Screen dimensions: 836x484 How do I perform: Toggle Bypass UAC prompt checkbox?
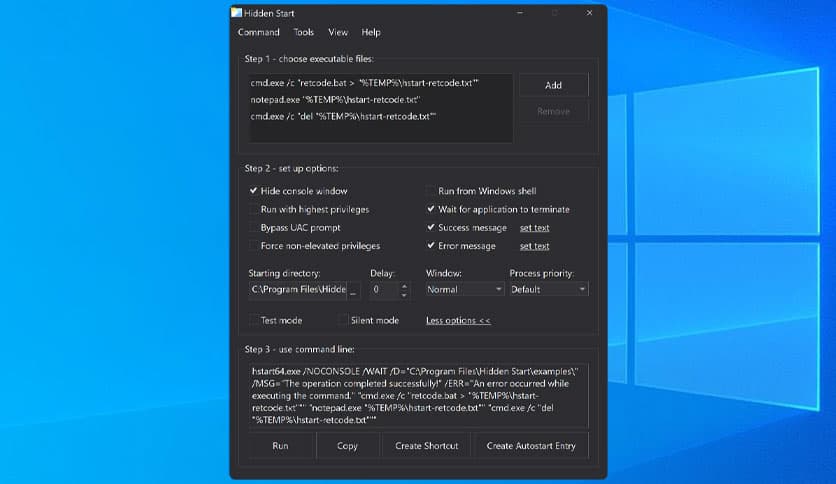tap(254, 227)
